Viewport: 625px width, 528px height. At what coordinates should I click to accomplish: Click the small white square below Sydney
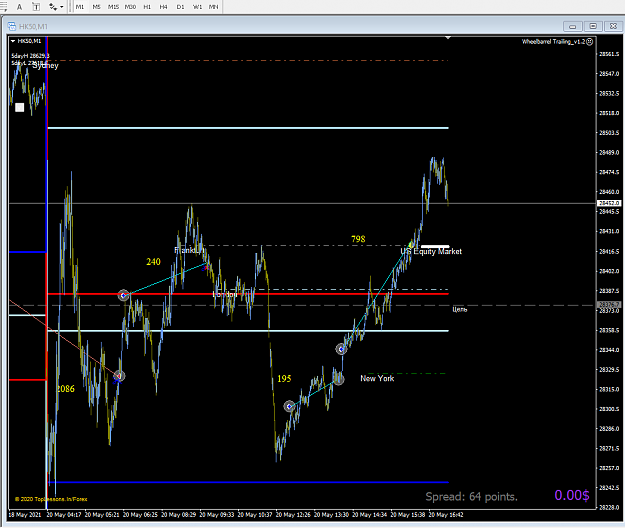point(20,107)
